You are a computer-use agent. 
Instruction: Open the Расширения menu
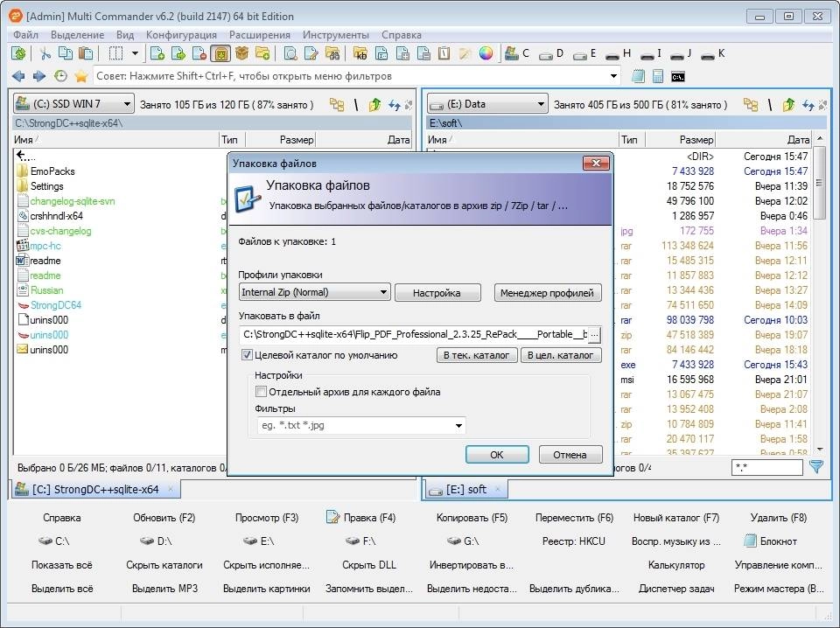[260, 35]
